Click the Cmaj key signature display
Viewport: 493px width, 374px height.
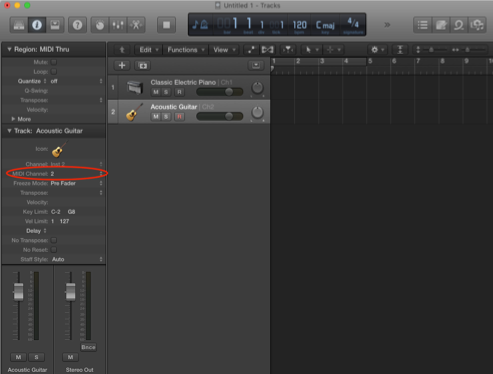click(x=325, y=25)
